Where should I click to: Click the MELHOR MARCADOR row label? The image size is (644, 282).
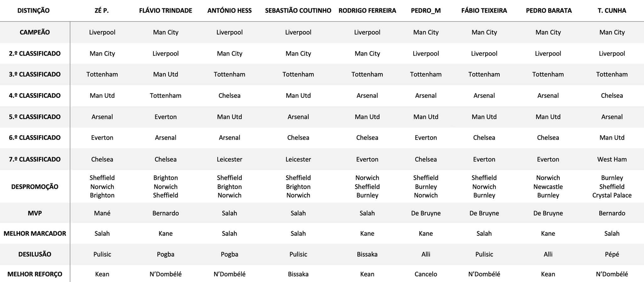[35, 234]
